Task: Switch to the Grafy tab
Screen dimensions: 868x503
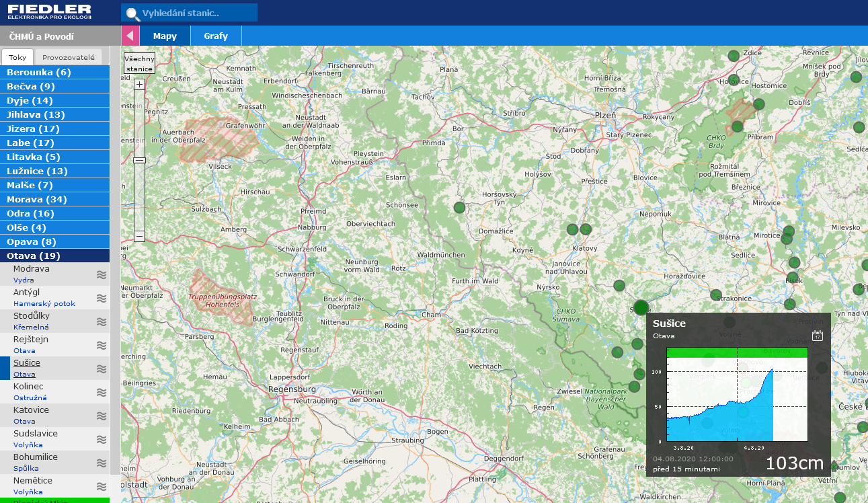Action: click(x=216, y=36)
